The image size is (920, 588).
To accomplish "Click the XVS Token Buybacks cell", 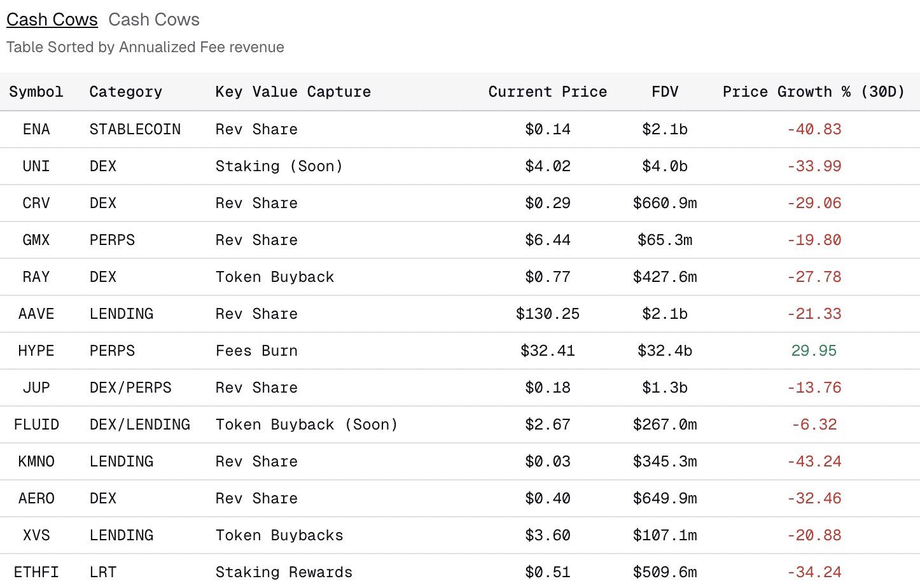I will [x=279, y=535].
